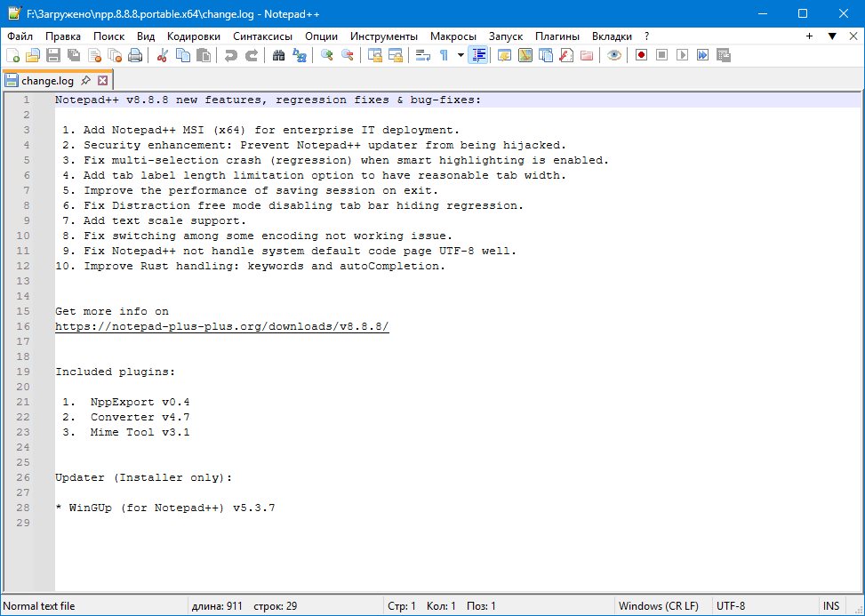
Task: Start macro recording with the red circle
Action: 641,55
